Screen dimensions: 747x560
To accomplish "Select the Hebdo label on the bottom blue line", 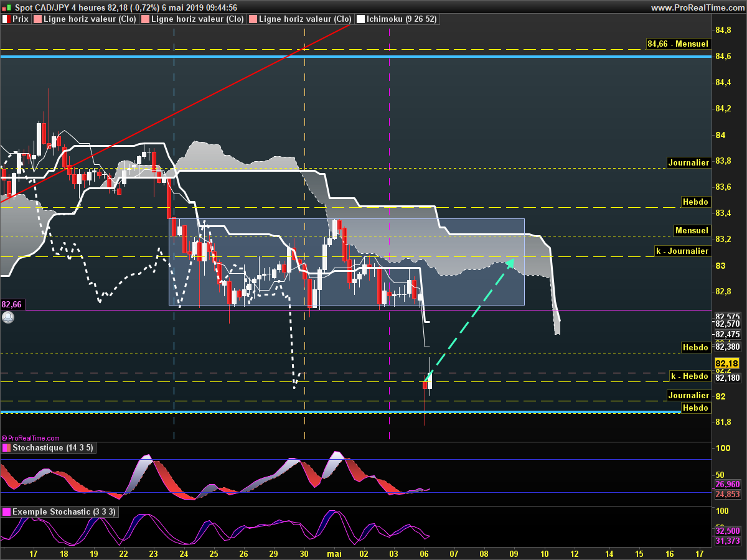I will tap(695, 408).
